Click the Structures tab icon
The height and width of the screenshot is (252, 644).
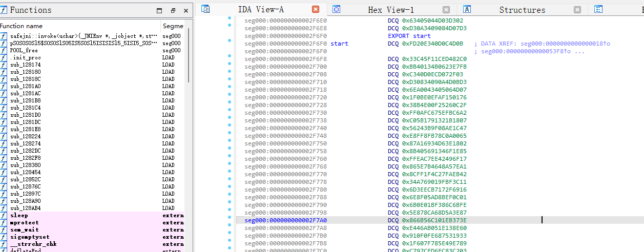pos(467,9)
